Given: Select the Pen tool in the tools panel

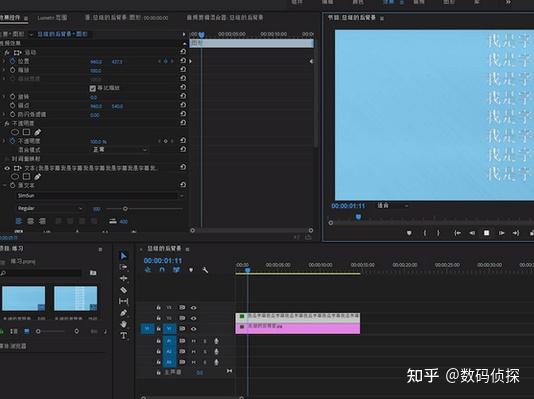Looking at the screenshot, I should tap(124, 313).
